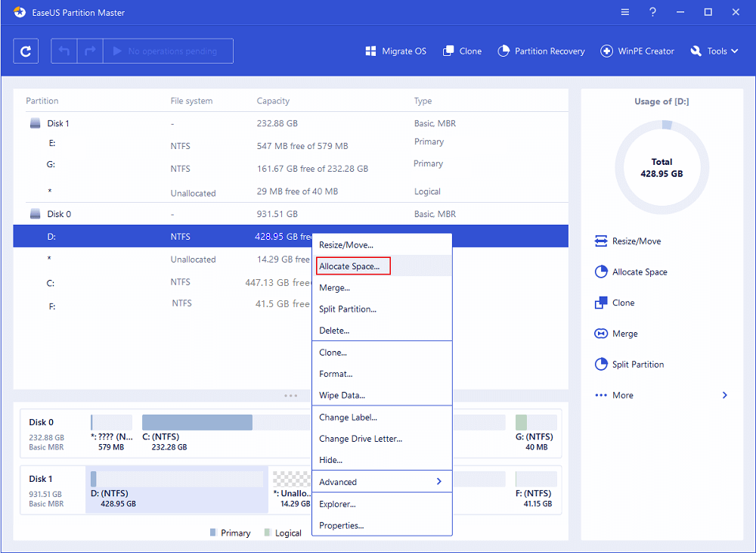Open the Migrate OS tool

tap(395, 51)
